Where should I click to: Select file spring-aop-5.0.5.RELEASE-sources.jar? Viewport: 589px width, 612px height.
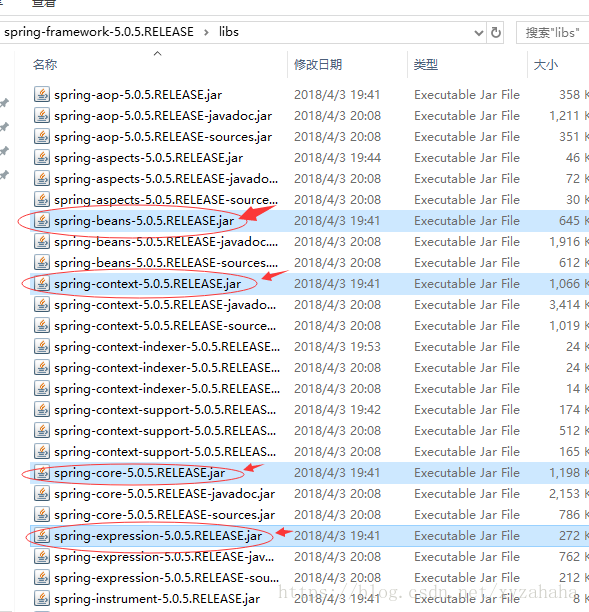(x=163, y=137)
